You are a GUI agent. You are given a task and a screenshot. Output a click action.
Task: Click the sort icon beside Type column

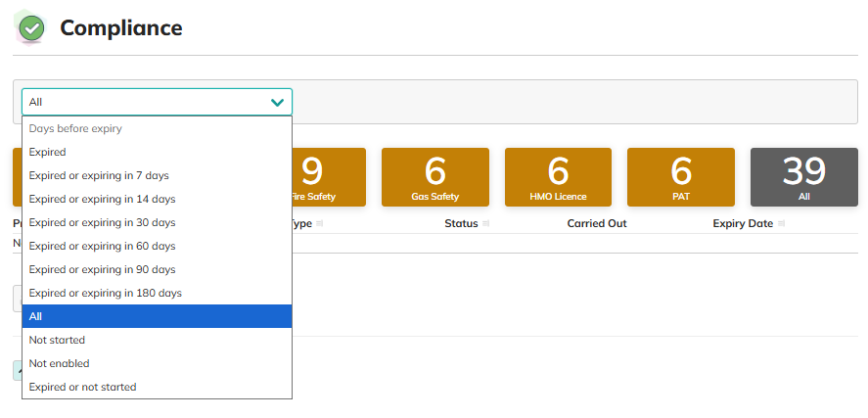click(x=320, y=224)
